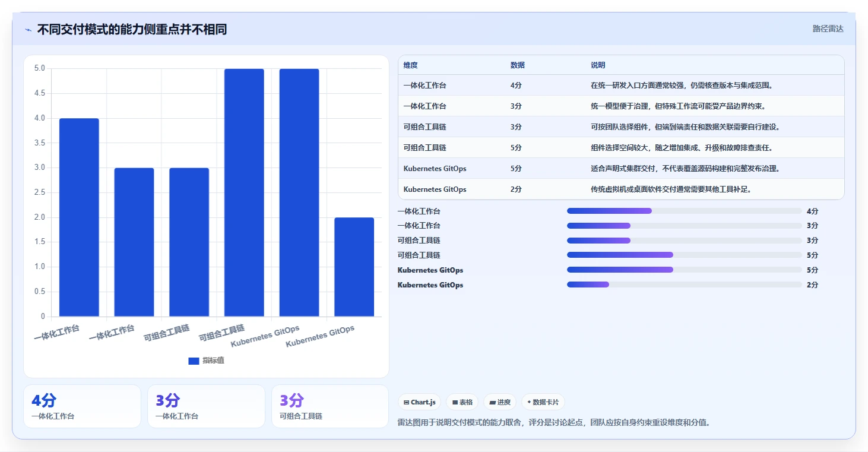868x452 pixels.
Task: Click the page title '不同交付模式的能力侧重点并不相同'
Action: point(132,30)
